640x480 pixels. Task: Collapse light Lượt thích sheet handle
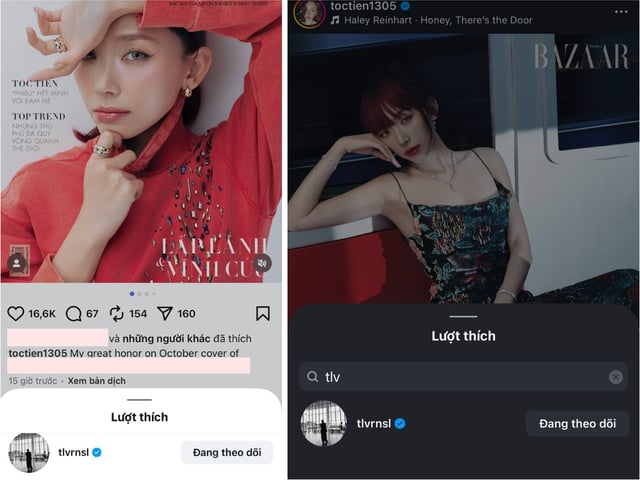(x=139, y=400)
